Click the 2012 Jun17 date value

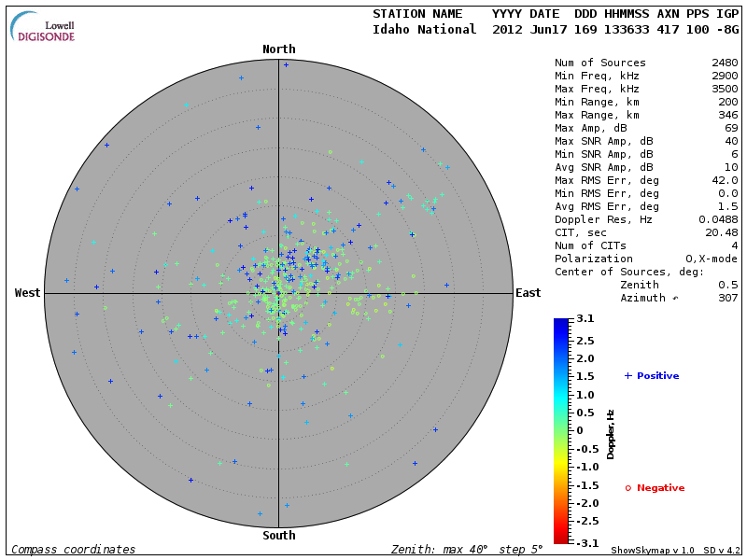point(528,30)
